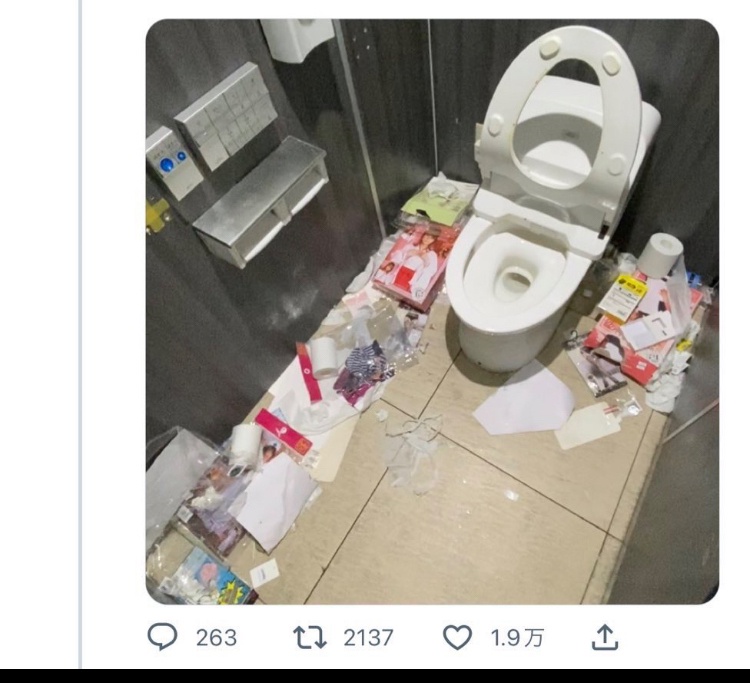
Task: Click the reply speech bubble icon
Action: 162,637
